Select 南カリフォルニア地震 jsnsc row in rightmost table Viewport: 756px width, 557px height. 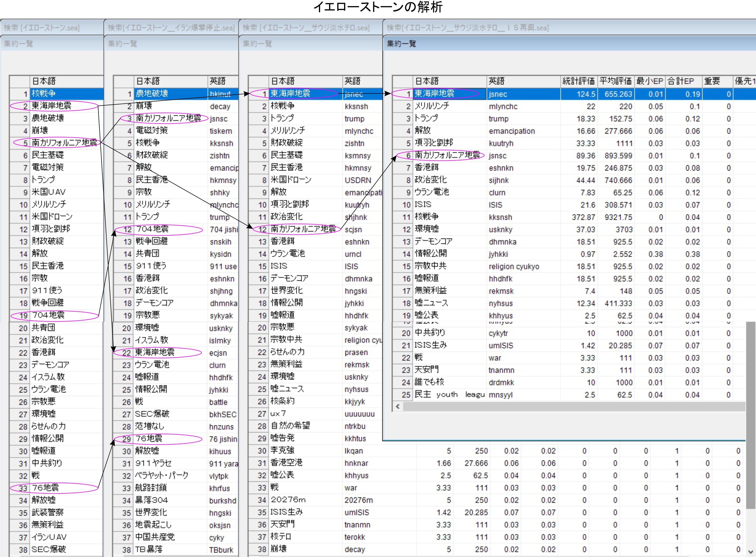[447, 155]
